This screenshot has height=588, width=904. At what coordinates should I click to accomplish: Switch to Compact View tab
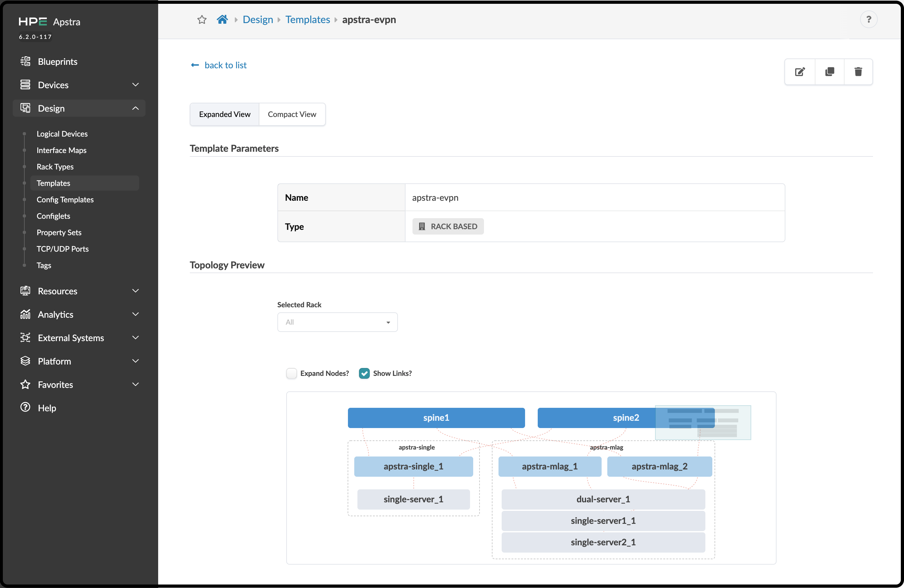[x=292, y=114]
